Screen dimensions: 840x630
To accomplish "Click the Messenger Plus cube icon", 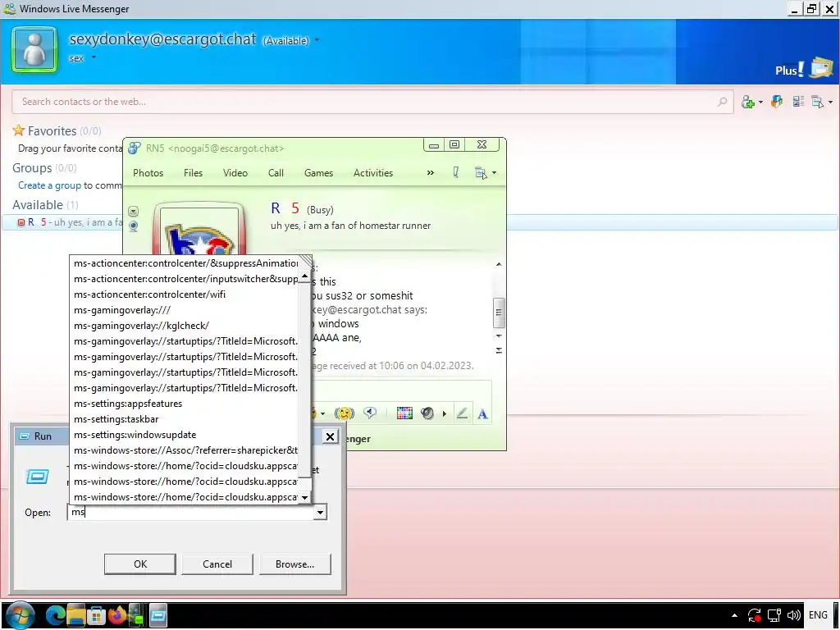I will point(777,101).
